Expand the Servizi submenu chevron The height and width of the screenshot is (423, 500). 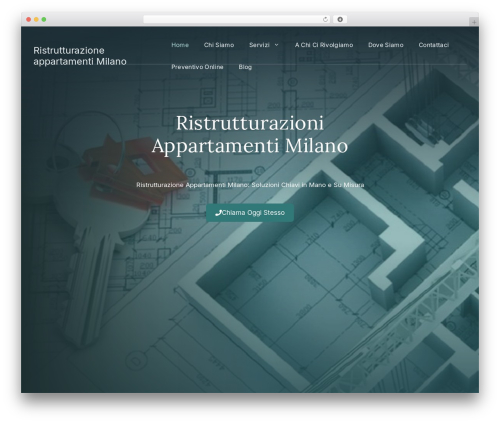276,45
